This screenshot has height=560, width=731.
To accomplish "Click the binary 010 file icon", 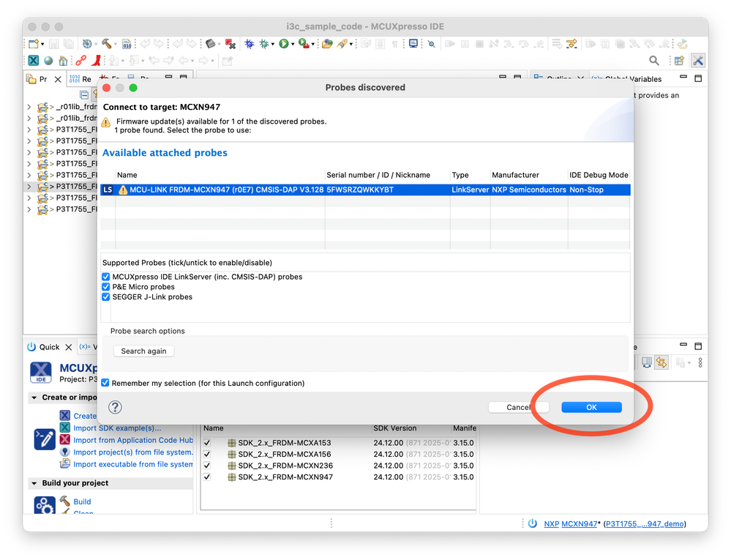I will pos(127,45).
